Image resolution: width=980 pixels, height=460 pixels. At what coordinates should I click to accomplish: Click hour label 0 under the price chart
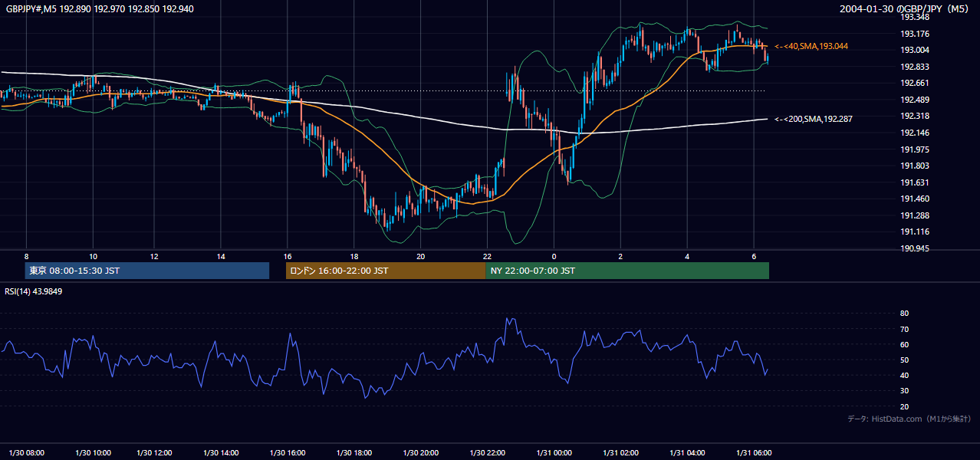click(x=554, y=256)
